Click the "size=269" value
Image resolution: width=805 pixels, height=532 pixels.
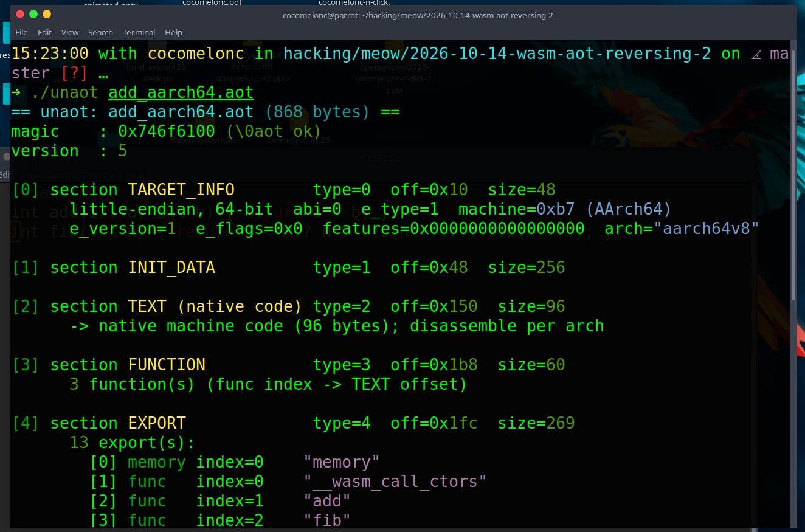click(536, 424)
